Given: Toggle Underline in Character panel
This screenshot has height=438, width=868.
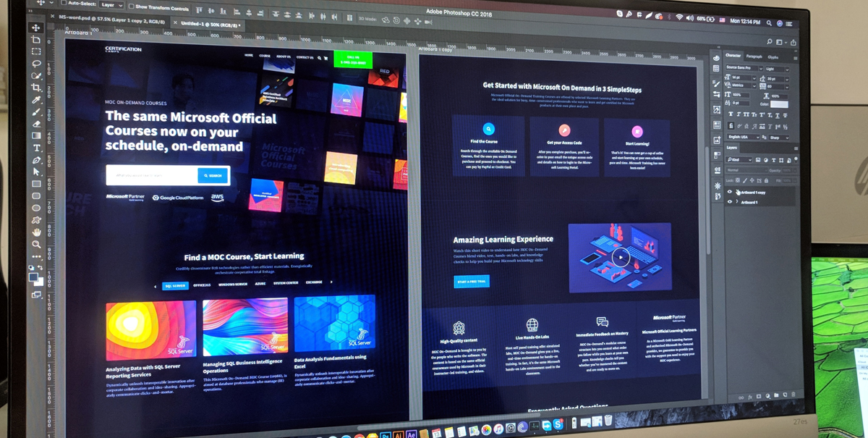Looking at the screenshot, I should click(778, 115).
